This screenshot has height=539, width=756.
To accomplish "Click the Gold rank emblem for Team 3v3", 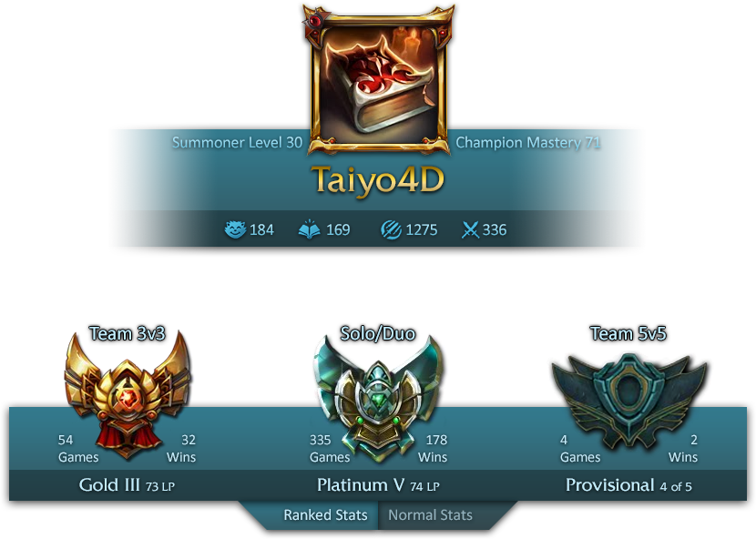I will pyautogui.click(x=128, y=394).
